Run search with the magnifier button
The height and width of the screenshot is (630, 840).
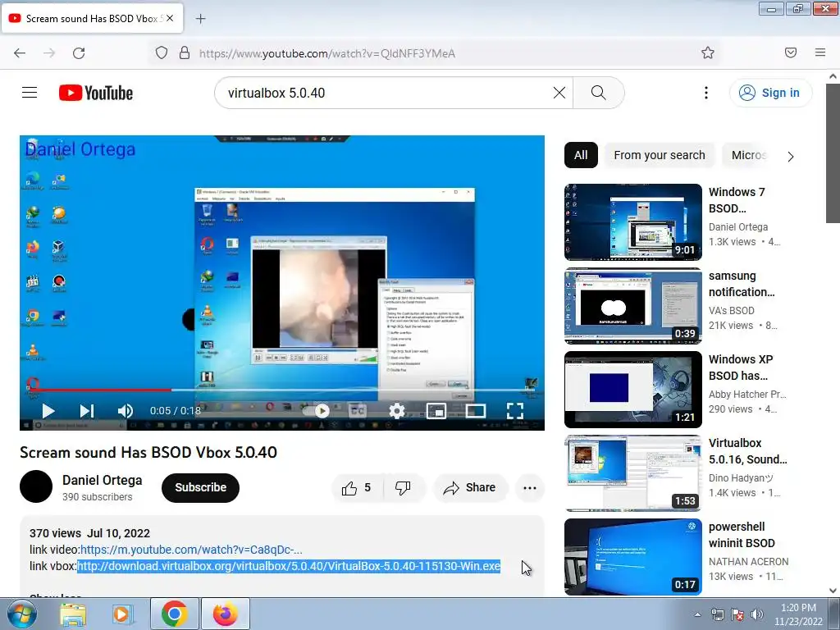(598, 93)
